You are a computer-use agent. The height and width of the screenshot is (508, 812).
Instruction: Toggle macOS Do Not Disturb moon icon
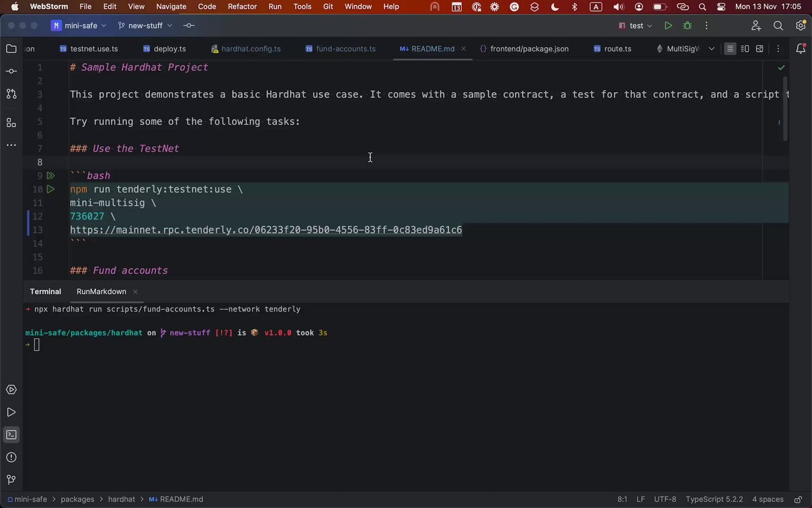[x=555, y=7]
